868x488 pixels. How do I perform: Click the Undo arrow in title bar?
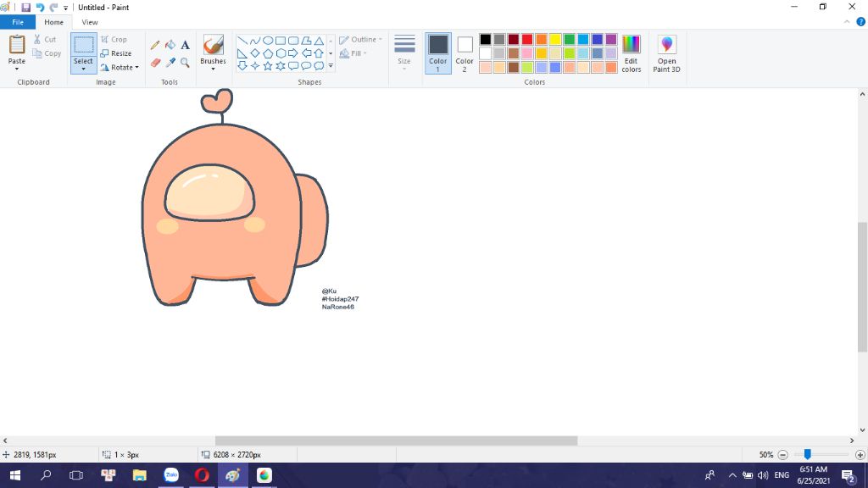(40, 8)
